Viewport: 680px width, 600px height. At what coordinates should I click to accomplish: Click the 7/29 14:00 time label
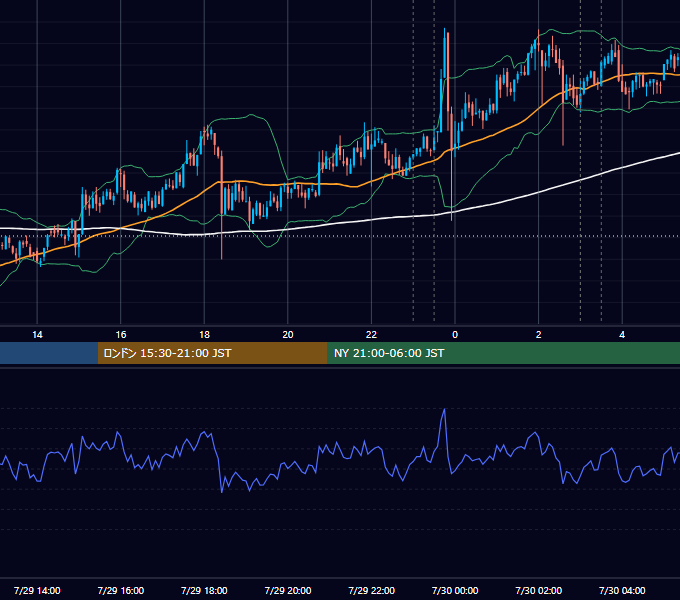point(37,590)
